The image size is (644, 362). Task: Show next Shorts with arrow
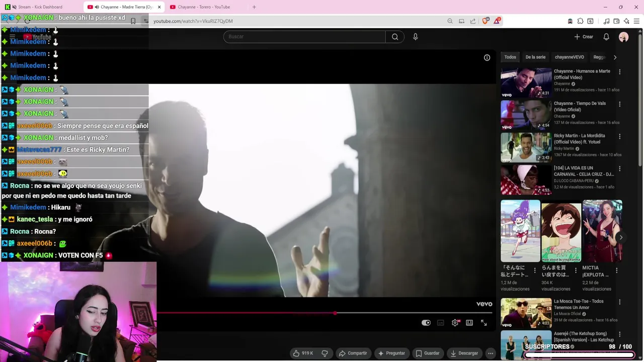[x=621, y=237]
